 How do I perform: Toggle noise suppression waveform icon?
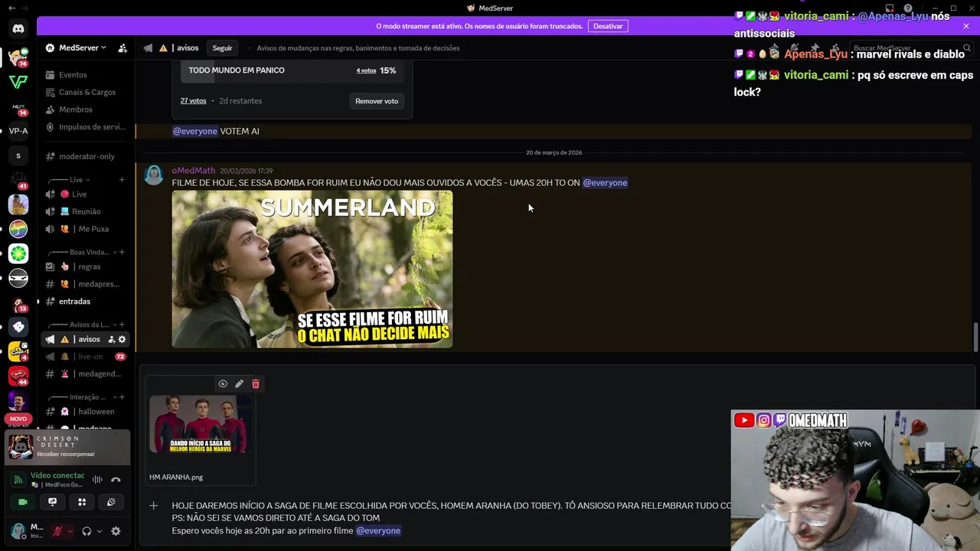pyautogui.click(x=97, y=480)
